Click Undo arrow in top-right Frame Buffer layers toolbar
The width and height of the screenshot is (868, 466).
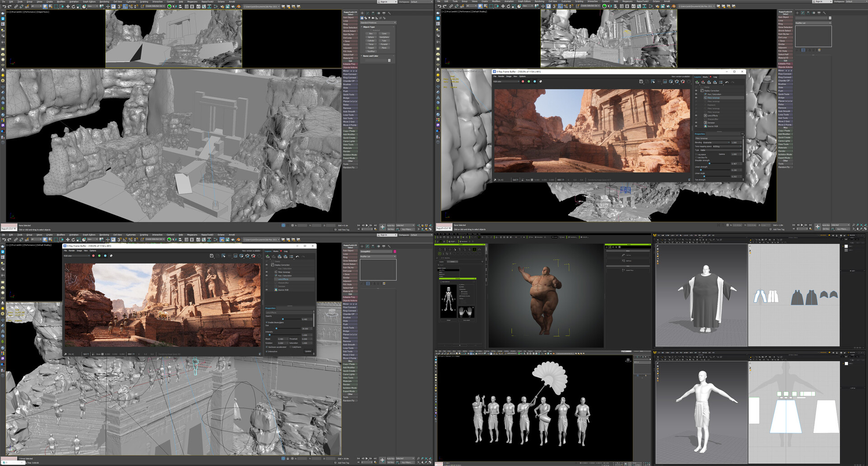pyautogui.click(x=727, y=82)
